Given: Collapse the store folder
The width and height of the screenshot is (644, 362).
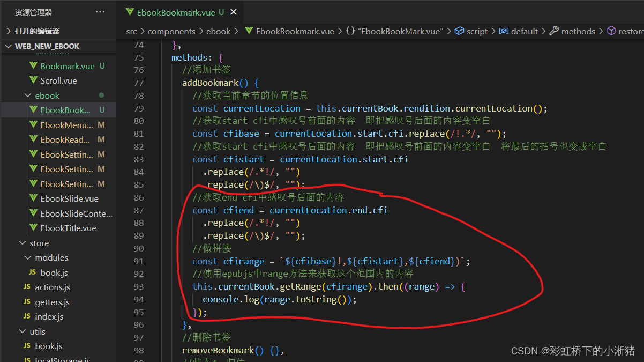Looking at the screenshot, I should click(x=39, y=243).
